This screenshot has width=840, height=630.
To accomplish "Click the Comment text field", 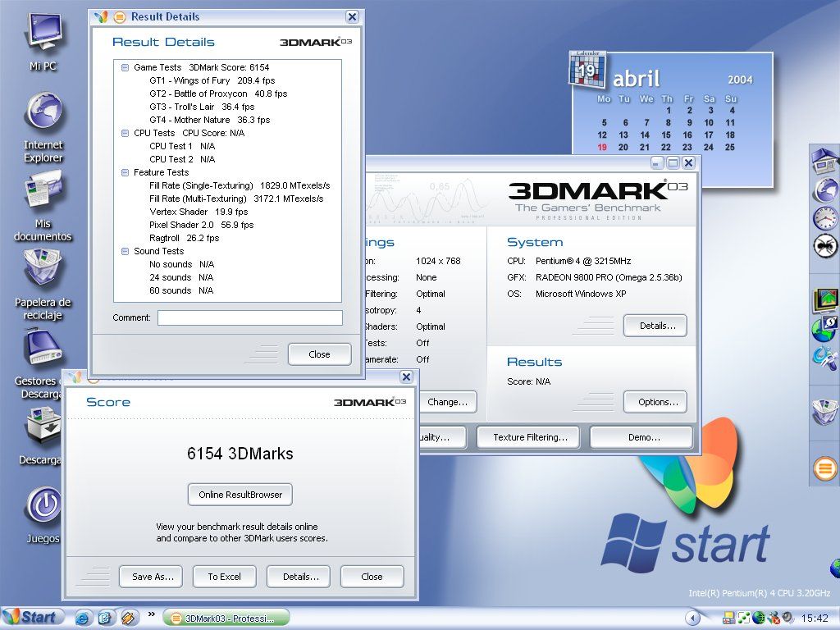I will pos(249,317).
